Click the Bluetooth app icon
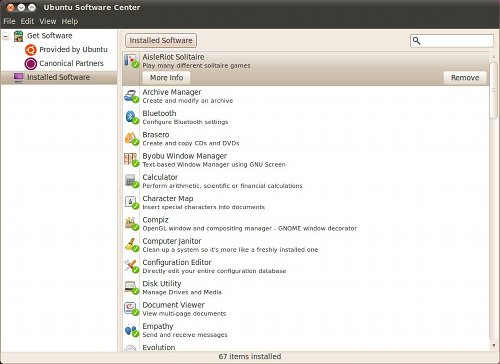Screen dimensions: 500x364 click(x=131, y=118)
